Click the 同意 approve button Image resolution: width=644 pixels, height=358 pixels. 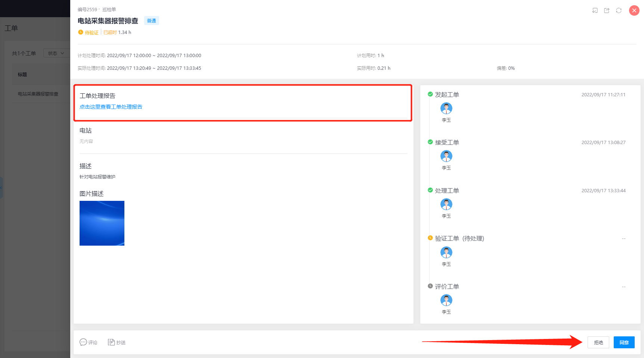pos(624,342)
